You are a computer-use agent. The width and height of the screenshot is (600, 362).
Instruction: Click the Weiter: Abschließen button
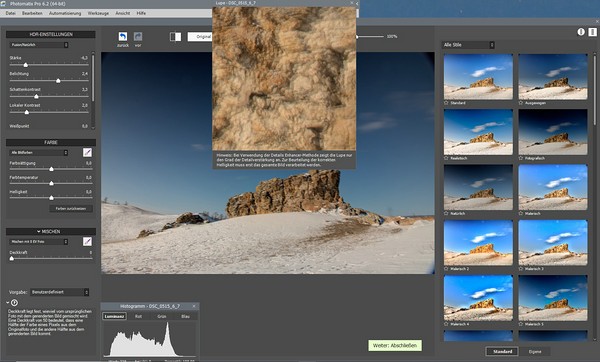click(395, 346)
